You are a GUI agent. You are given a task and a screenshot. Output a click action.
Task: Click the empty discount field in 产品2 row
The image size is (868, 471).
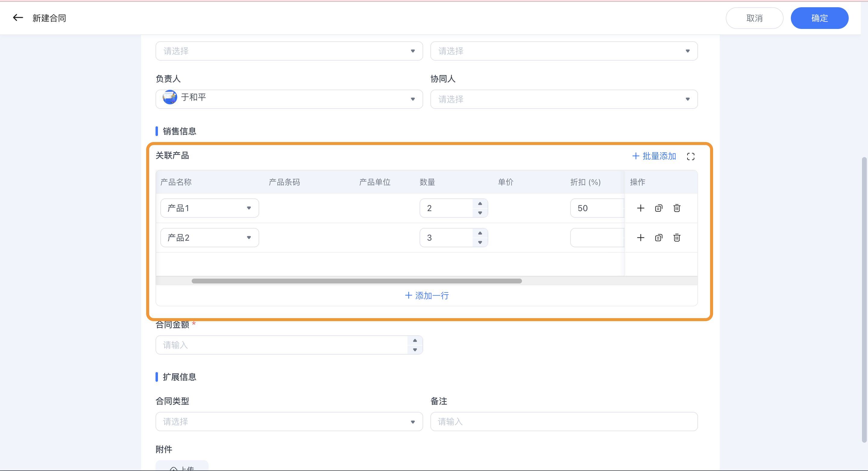(x=597, y=238)
